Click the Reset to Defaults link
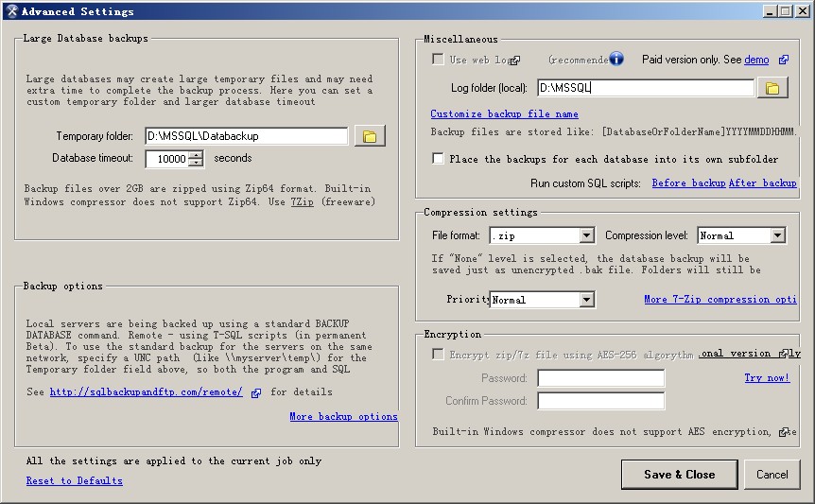Image resolution: width=815 pixels, height=504 pixels. pyautogui.click(x=74, y=481)
